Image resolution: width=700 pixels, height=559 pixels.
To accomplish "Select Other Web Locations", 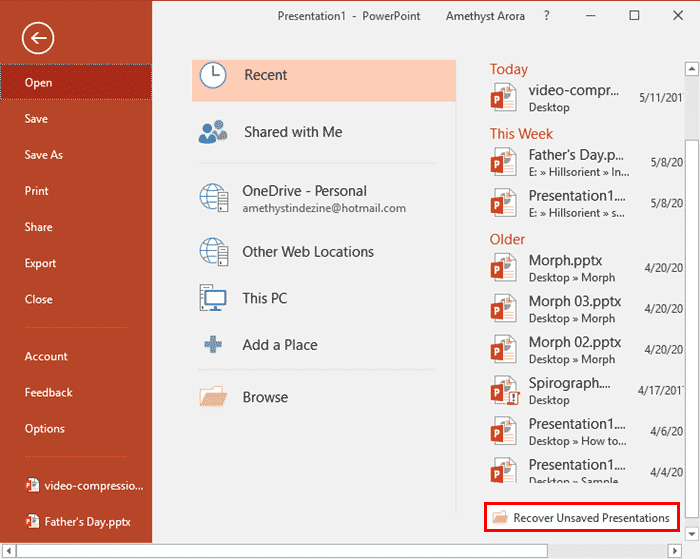I will [x=324, y=252].
